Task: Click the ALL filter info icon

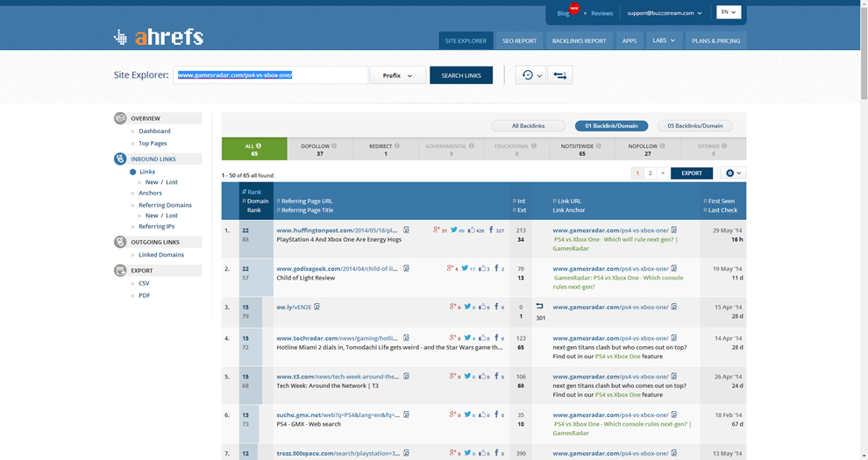Action: pyautogui.click(x=259, y=146)
